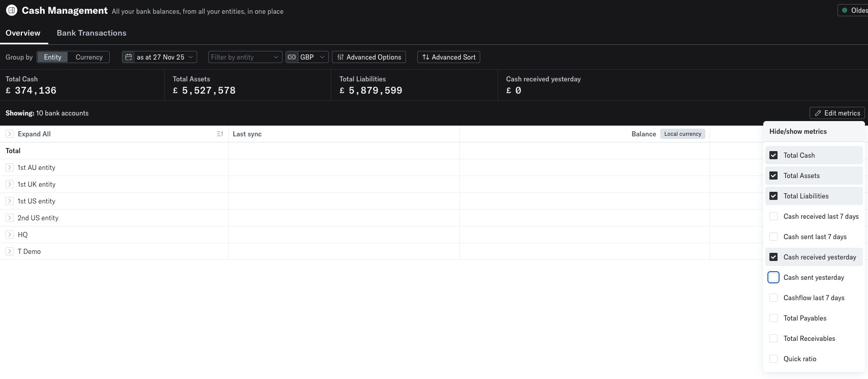The image size is (868, 379).
Task: Switch to the Bank Transactions tab
Action: (91, 33)
